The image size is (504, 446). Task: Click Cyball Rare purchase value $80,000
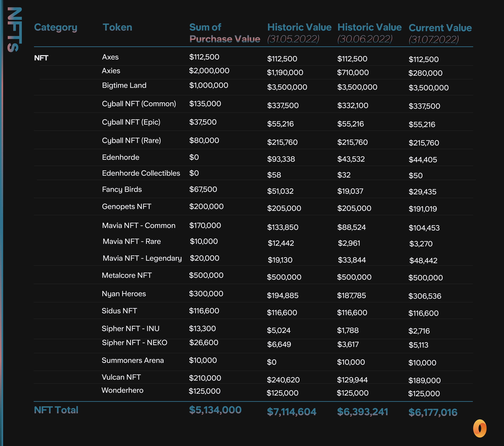204,140
